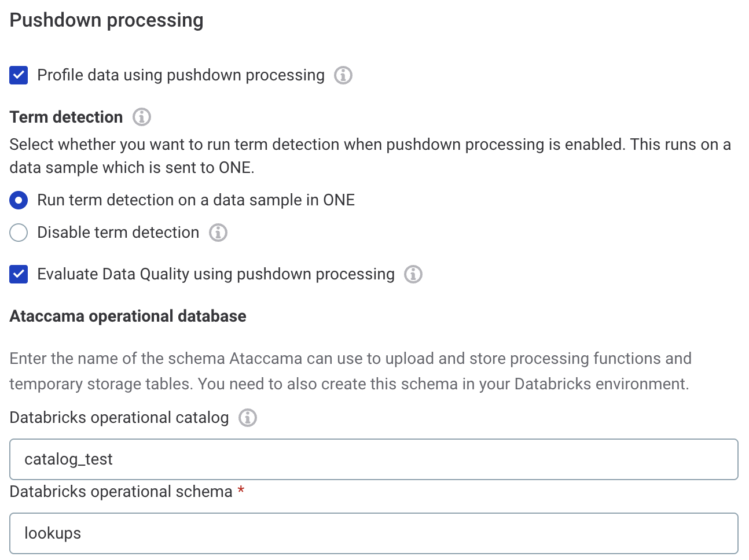Screen dimensions: 749x560
Task: Click the "Databricks operational schema" label
Action: click(119, 491)
